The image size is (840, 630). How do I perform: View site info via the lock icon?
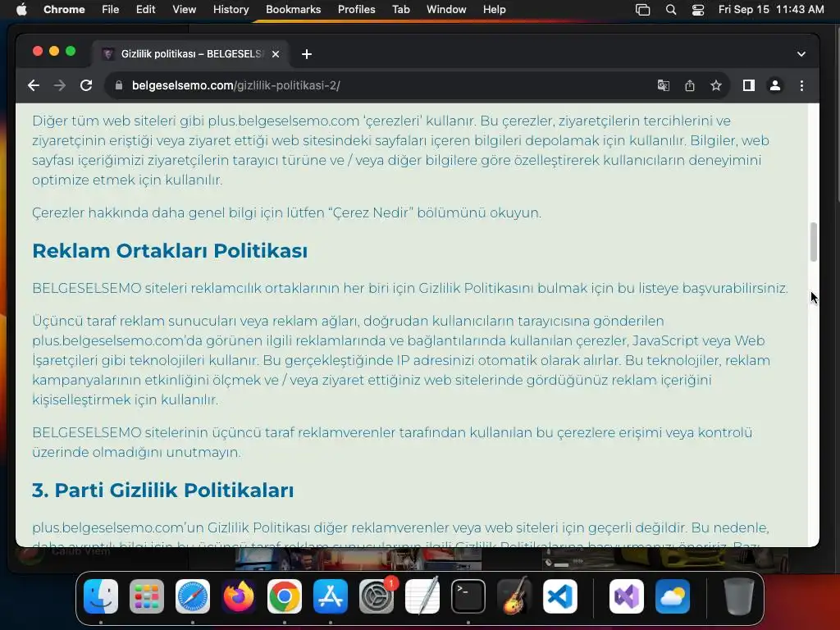click(119, 85)
